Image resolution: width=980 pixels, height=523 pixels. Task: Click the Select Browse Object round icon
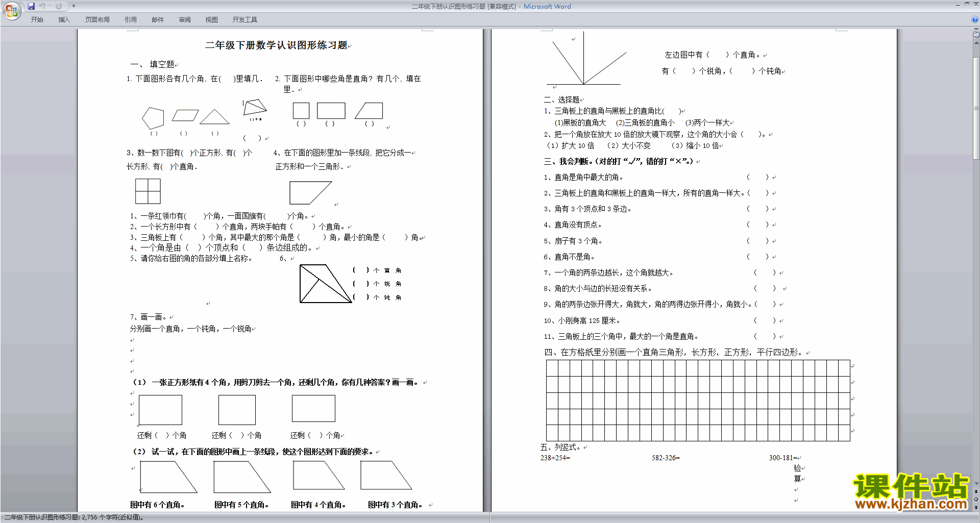[976, 500]
